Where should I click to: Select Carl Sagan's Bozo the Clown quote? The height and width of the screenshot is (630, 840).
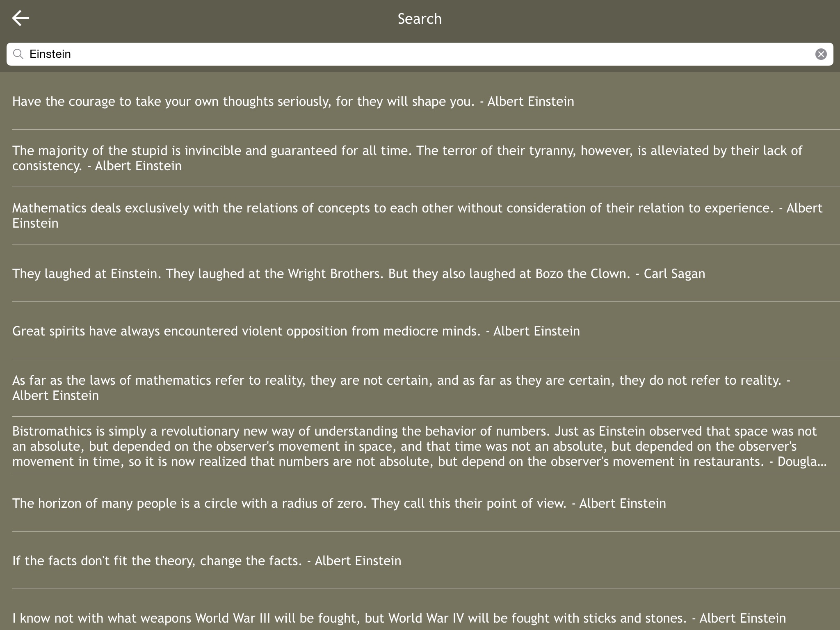[358, 274]
